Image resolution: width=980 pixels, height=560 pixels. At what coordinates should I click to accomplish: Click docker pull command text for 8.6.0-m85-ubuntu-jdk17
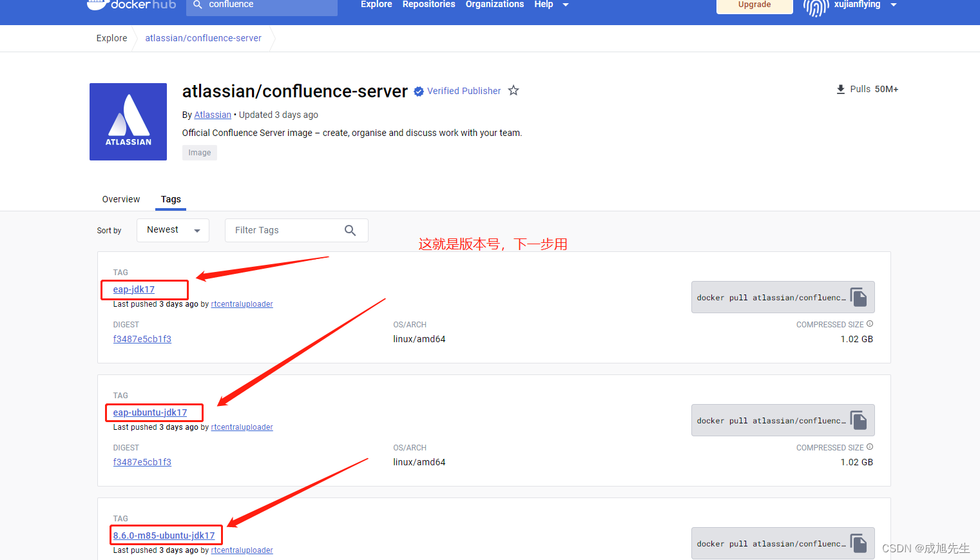(771, 544)
